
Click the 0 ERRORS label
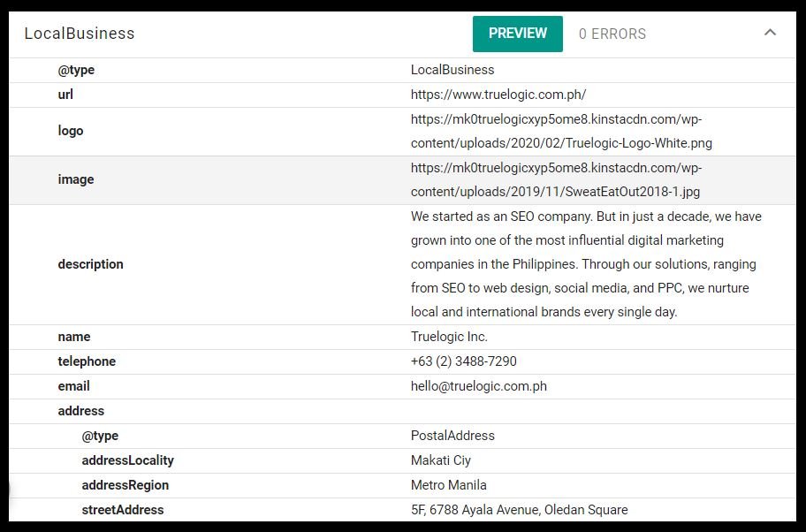612,34
